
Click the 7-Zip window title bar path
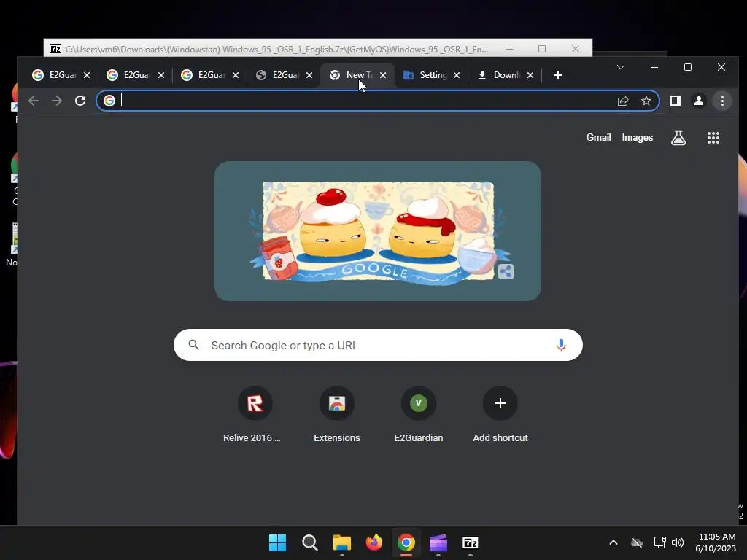coord(276,49)
